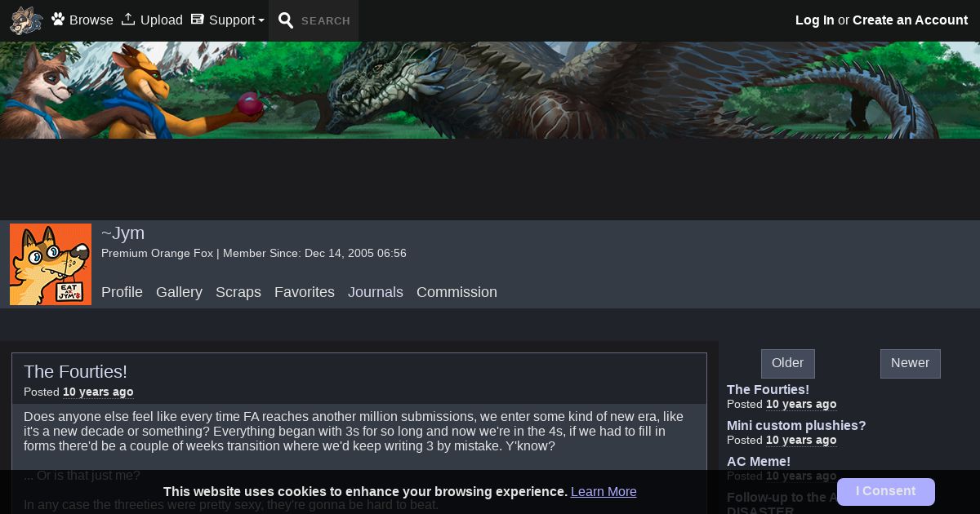
Task: Click Create an Account link
Action: click(x=910, y=20)
